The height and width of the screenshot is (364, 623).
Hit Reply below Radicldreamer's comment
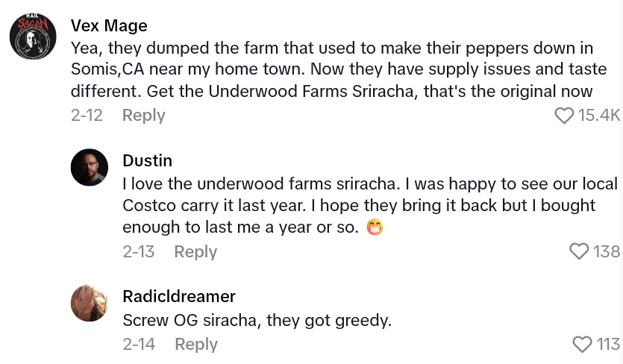[195, 344]
